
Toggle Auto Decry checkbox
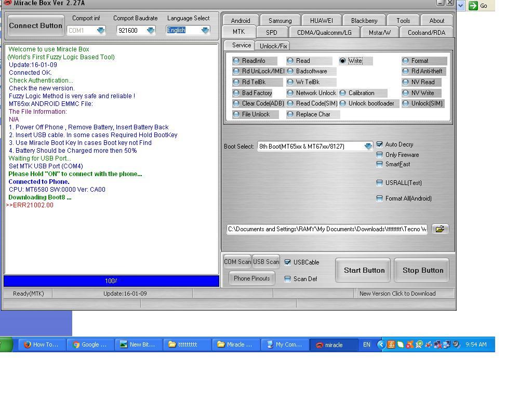click(380, 144)
